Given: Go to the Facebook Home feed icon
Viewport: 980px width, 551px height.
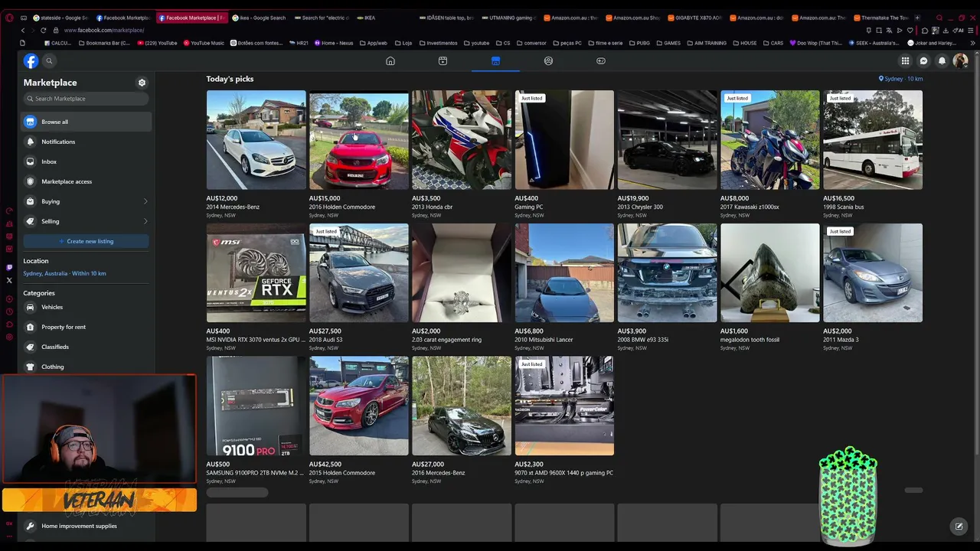Looking at the screenshot, I should (390, 61).
